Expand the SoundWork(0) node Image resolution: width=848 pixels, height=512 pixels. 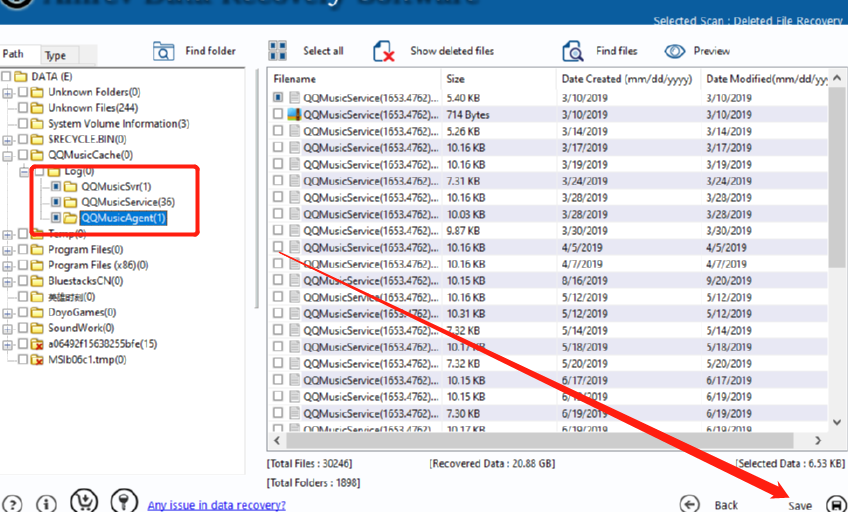click(x=8, y=328)
